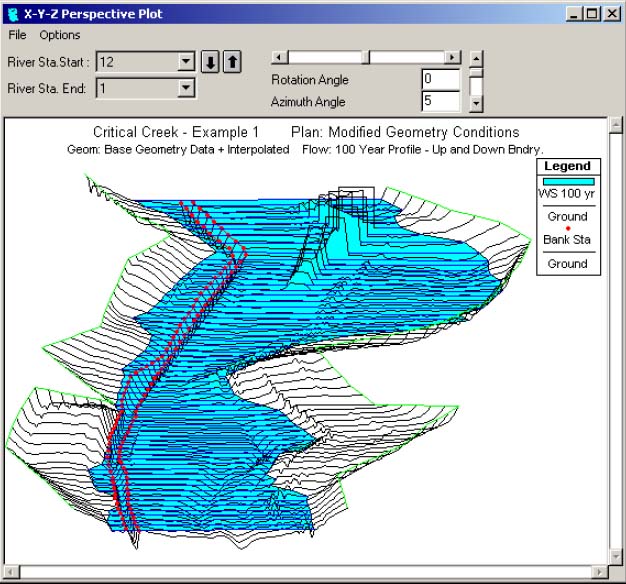Click the Bank Sta legend entry
This screenshot has width=626, height=584.
pos(566,239)
